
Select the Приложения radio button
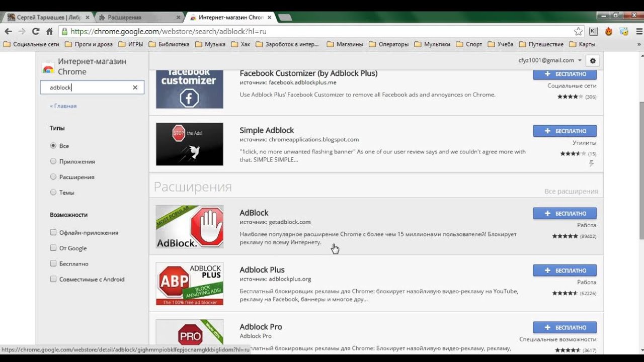click(53, 161)
